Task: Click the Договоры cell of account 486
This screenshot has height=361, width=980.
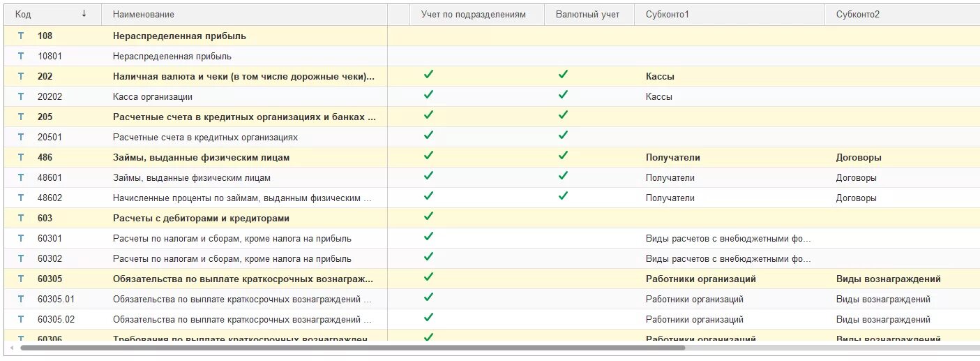Action: click(x=902, y=157)
